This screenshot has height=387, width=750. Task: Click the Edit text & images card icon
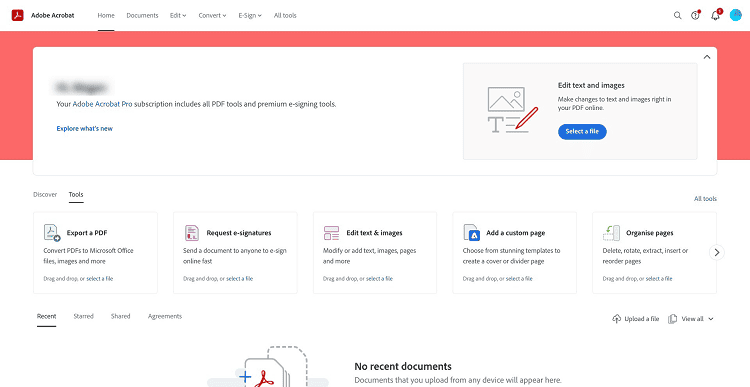pyautogui.click(x=331, y=233)
